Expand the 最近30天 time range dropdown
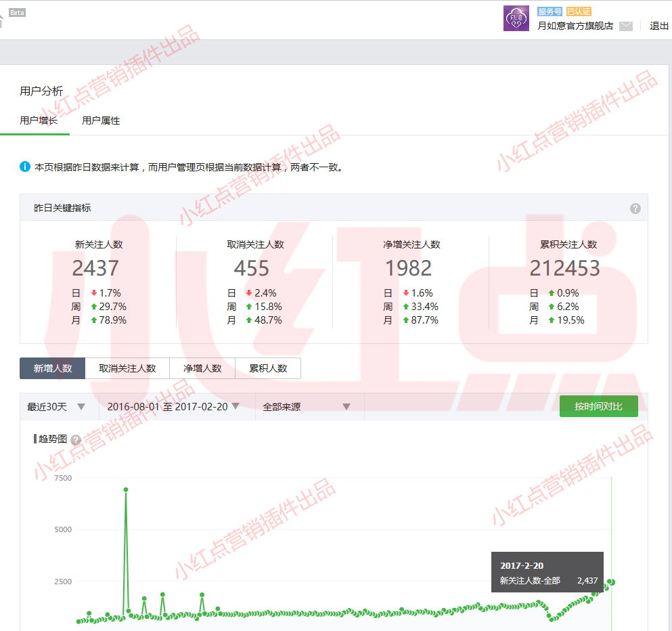Viewport: 672px width, 631px height. 57,407
